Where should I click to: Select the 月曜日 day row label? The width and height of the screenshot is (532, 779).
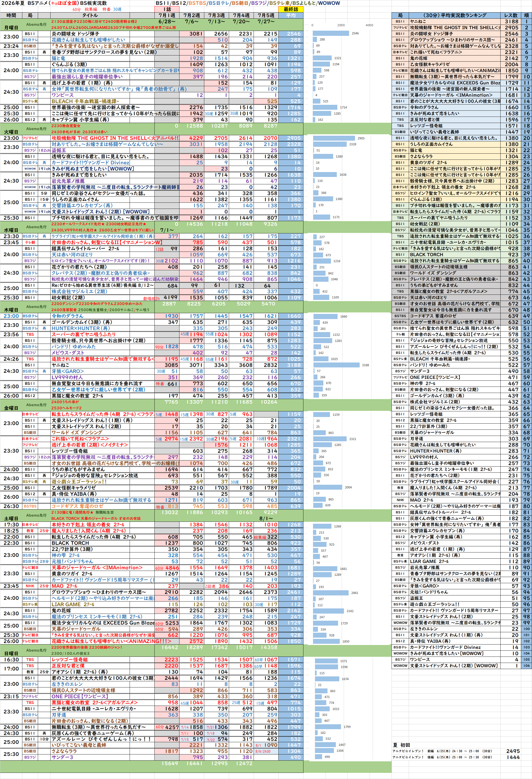point(11,27)
